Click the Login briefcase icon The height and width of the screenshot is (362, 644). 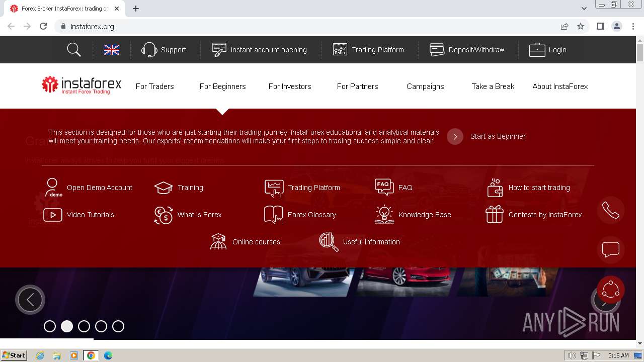click(537, 50)
